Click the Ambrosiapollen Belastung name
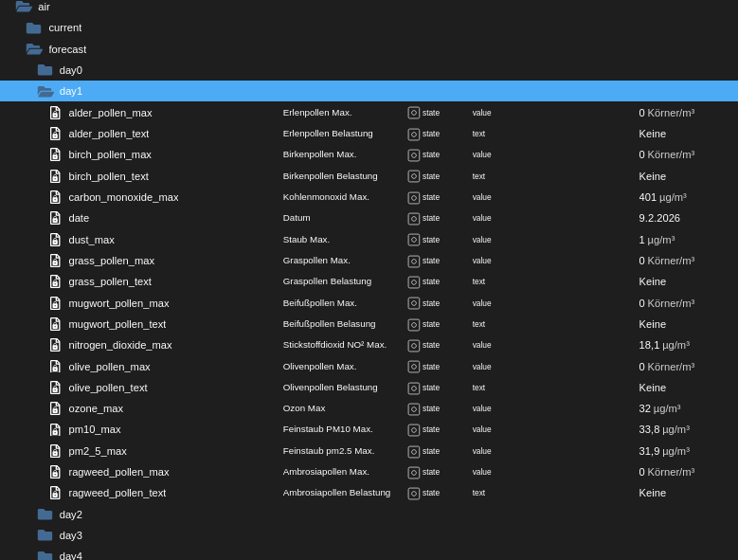The width and height of the screenshot is (738, 560). [336, 493]
